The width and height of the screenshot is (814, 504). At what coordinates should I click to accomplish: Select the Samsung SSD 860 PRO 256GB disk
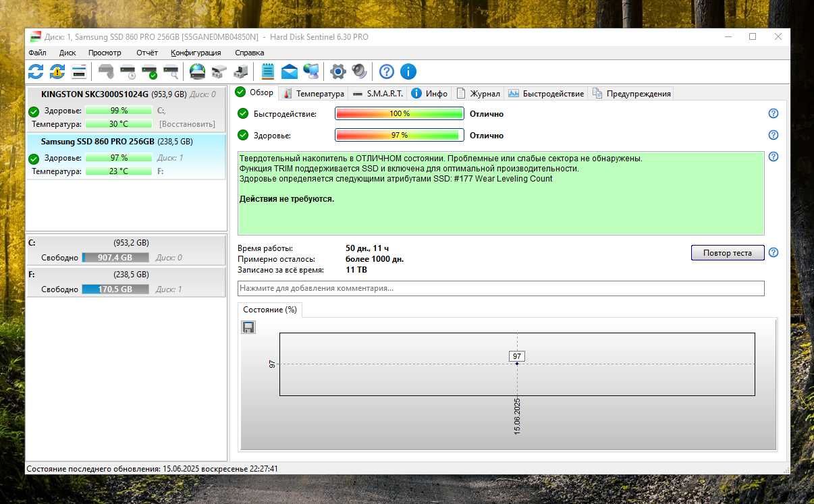(x=126, y=157)
